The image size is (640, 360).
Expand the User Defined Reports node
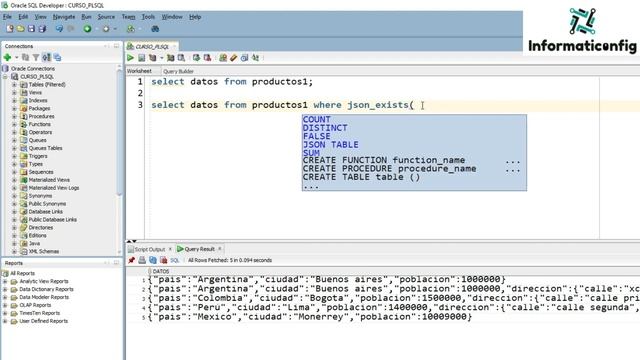pos(5,321)
